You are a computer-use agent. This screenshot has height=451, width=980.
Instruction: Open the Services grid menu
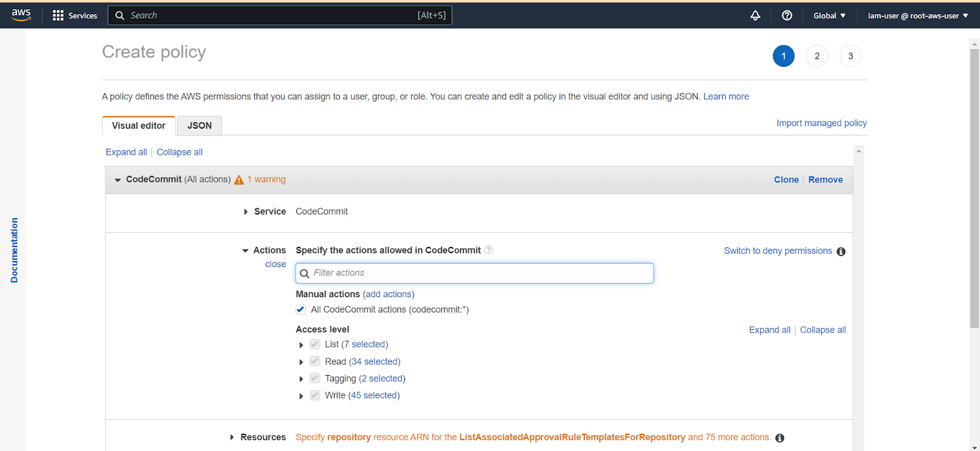pos(75,15)
